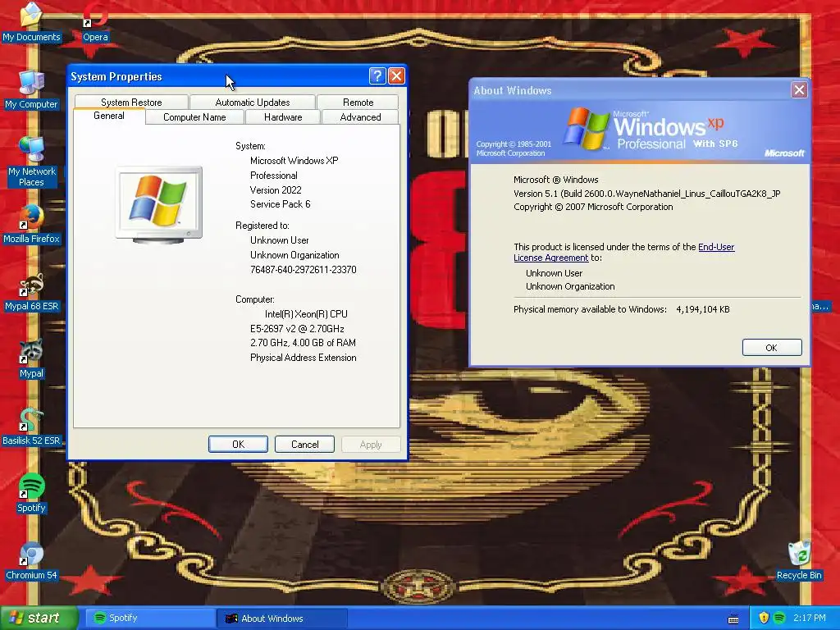Click the '4,194,104 KB' memory value
Image resolution: width=840 pixels, height=630 pixels.
[x=703, y=309]
